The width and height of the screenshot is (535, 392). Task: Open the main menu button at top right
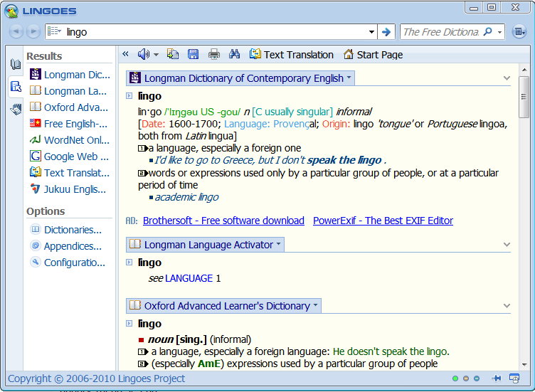519,32
